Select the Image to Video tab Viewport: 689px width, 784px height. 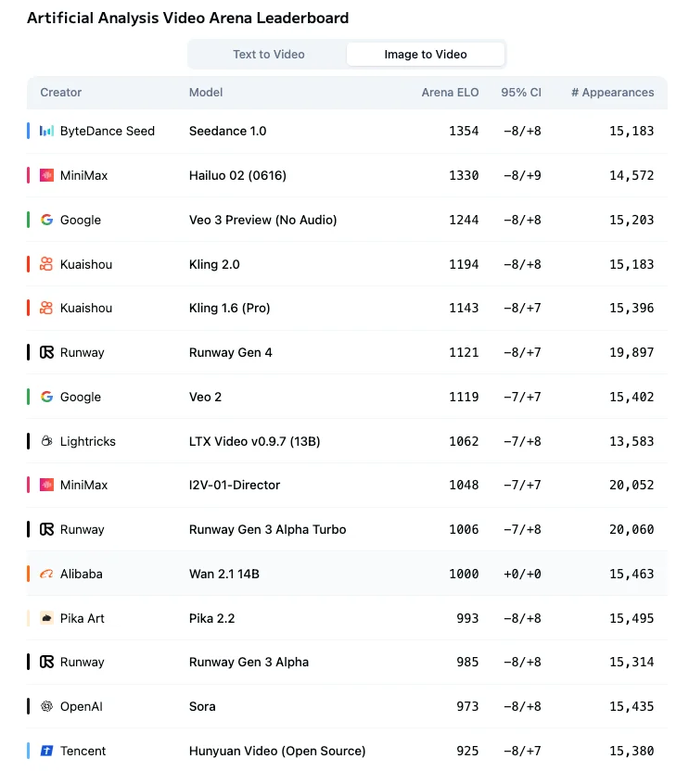(426, 54)
